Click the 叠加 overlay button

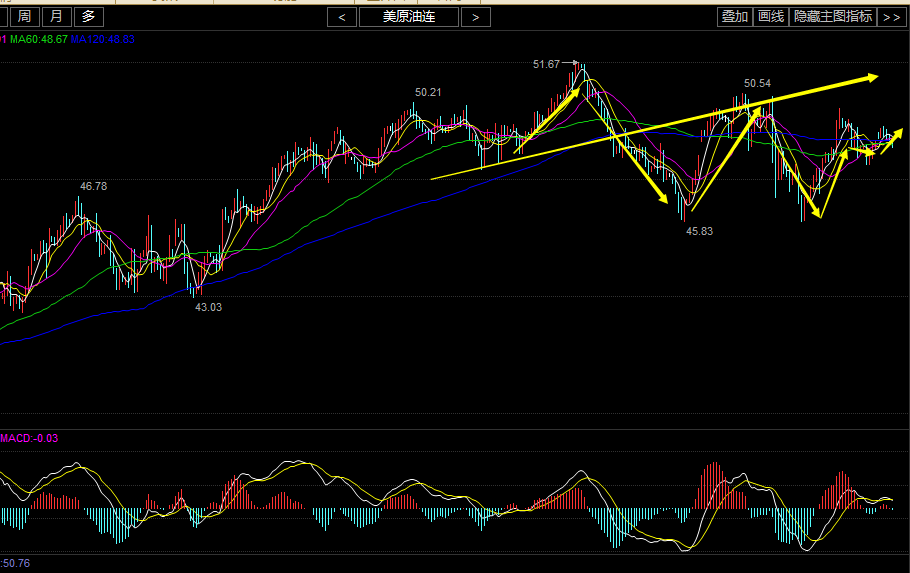tap(734, 16)
